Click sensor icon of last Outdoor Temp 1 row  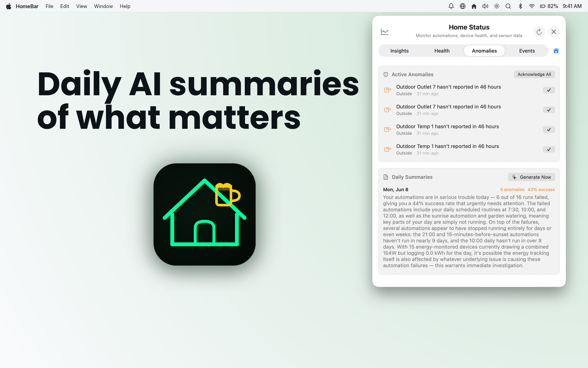point(388,149)
